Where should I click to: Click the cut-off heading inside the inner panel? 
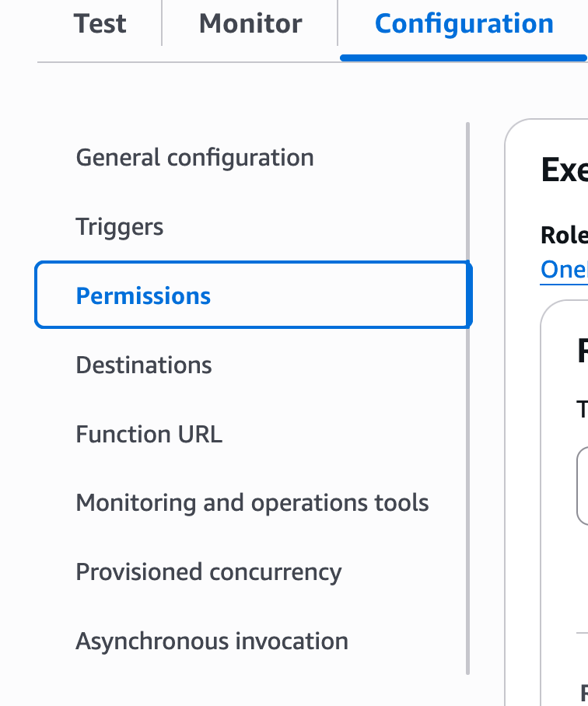coord(582,351)
